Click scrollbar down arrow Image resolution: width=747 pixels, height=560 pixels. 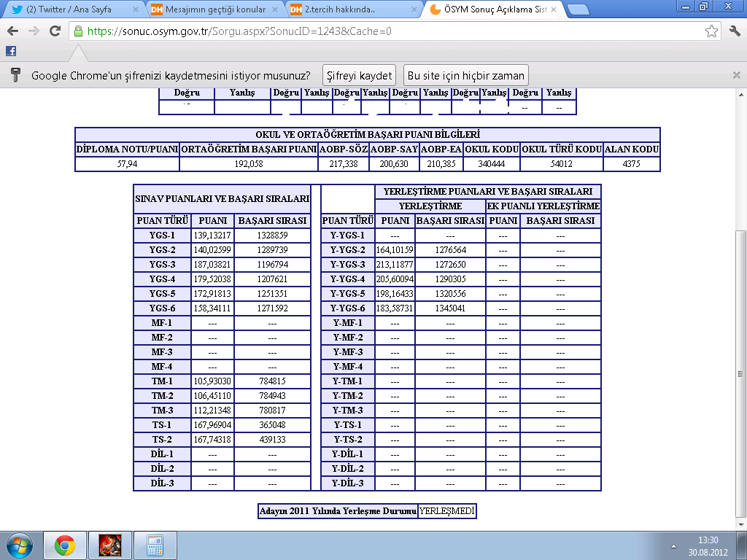pos(740,525)
